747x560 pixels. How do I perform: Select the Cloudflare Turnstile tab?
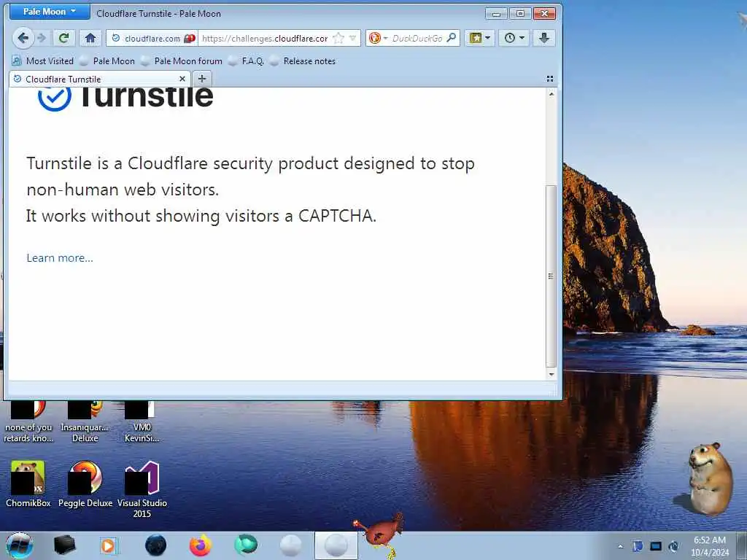point(94,79)
